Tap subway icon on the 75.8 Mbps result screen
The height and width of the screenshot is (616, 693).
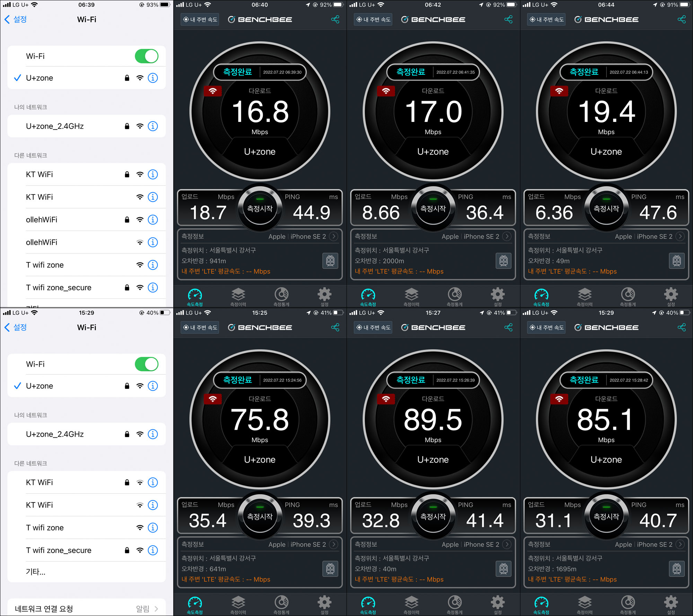330,569
